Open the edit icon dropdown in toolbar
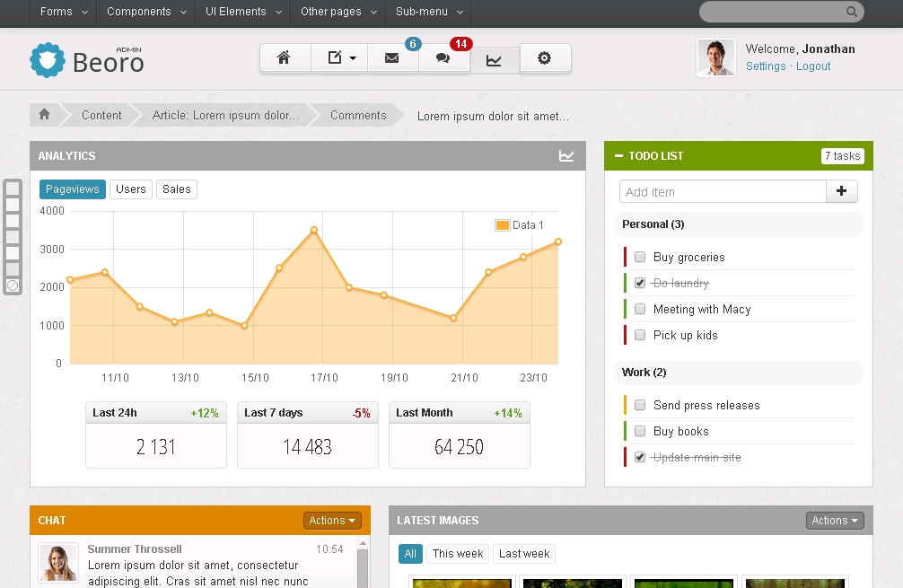This screenshot has height=588, width=903. pos(340,58)
